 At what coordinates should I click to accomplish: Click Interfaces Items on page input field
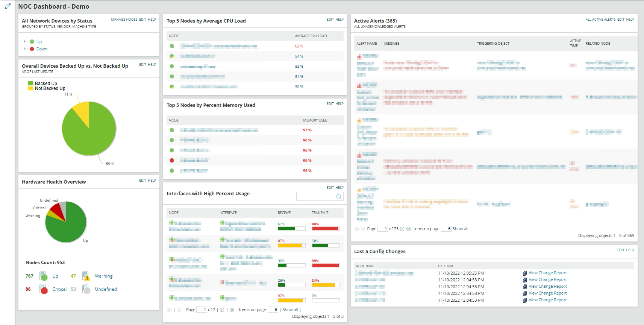click(x=273, y=310)
